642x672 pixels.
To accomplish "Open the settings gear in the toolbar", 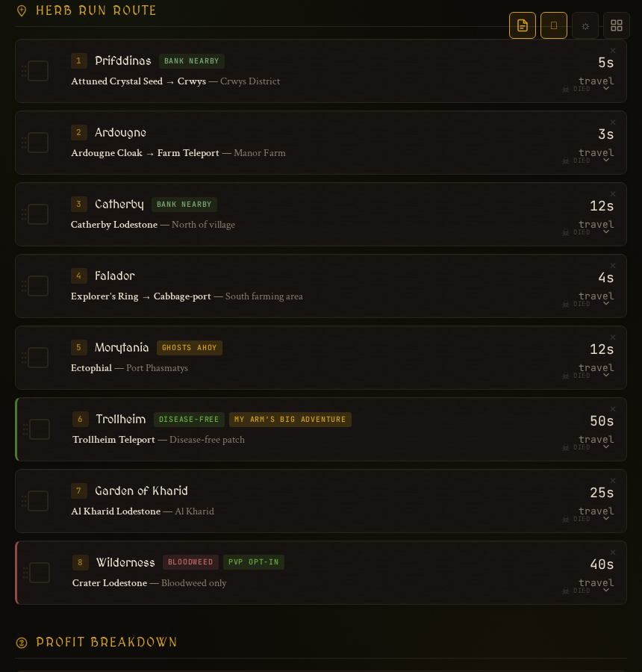I will (585, 25).
